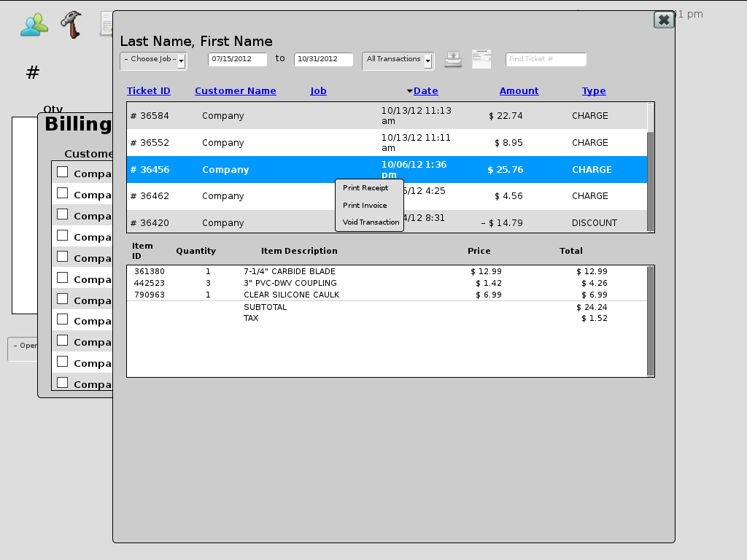The image size is (747, 560).
Task: Sort by Amount column header
Action: pyautogui.click(x=519, y=91)
